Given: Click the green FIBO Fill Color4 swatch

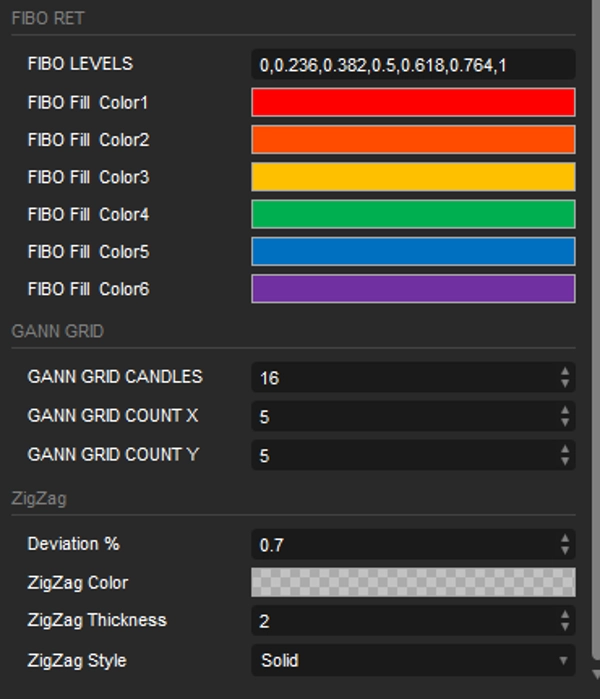Looking at the screenshot, I should (412, 214).
